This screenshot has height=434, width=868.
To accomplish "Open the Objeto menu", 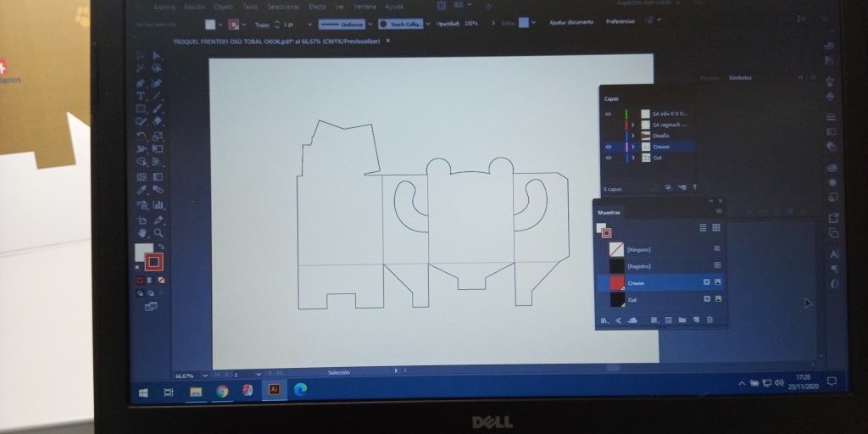I will click(225, 7).
